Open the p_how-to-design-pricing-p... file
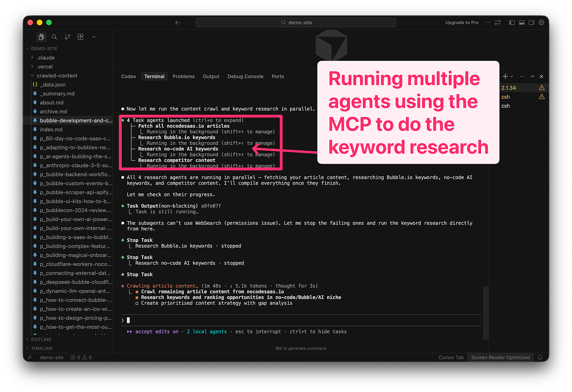 coord(76,318)
